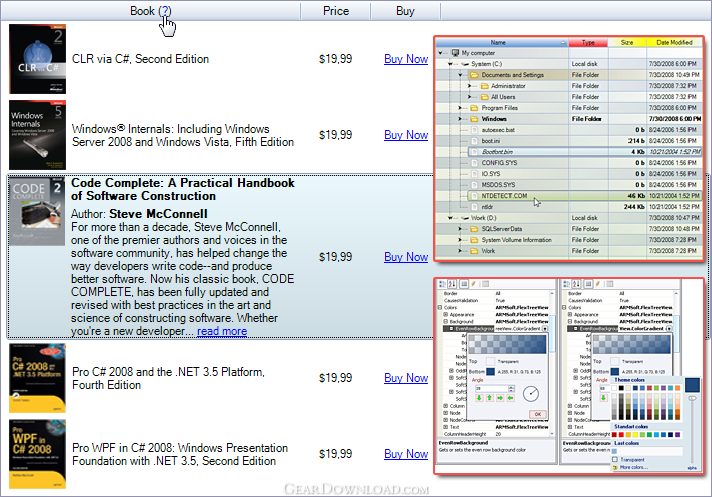712x497 pixels.
Task: Click the Buy column header
Action: coord(405,10)
